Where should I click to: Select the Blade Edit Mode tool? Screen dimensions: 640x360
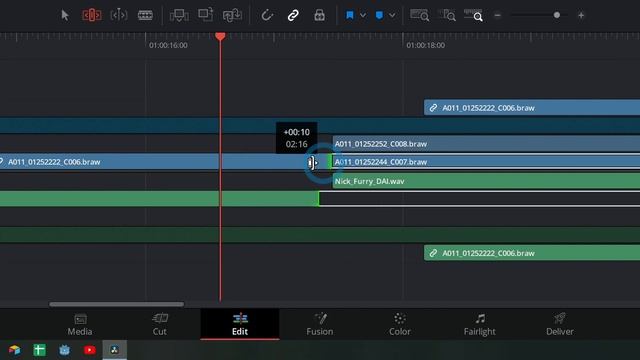(145, 16)
